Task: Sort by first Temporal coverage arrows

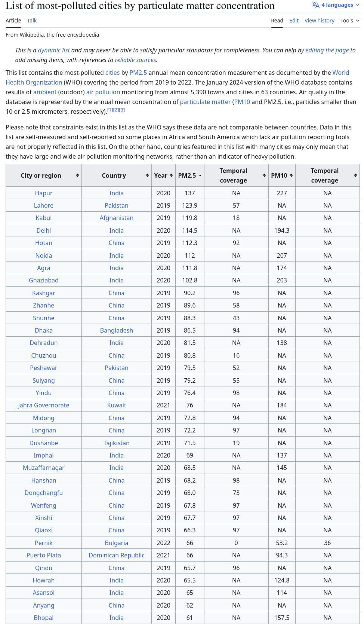Action: 264,175
